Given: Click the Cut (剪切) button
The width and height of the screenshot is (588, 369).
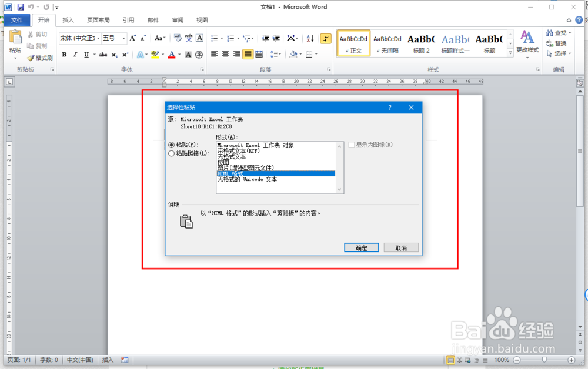Looking at the screenshot, I should [x=38, y=35].
